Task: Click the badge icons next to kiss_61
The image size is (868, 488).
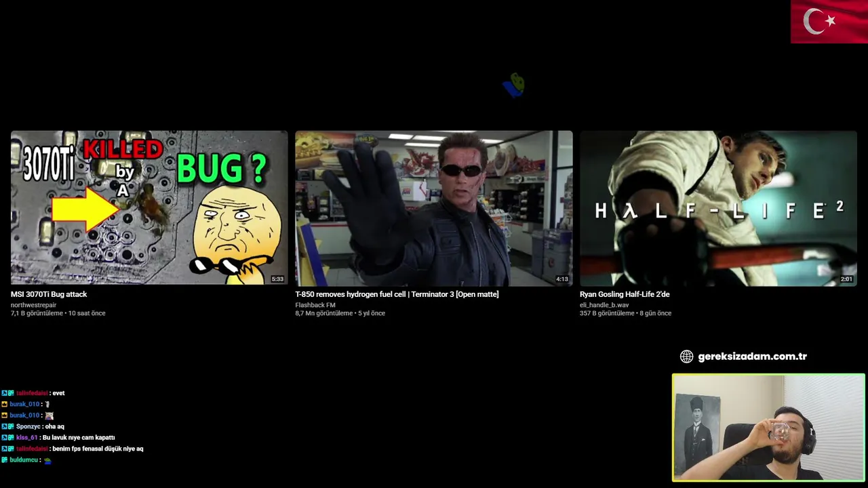Action: tap(7, 438)
